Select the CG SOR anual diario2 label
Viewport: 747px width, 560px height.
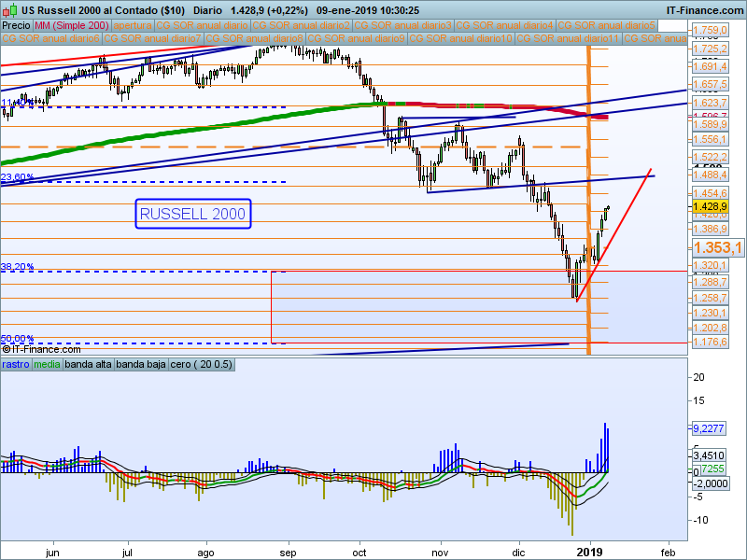pyautogui.click(x=301, y=25)
